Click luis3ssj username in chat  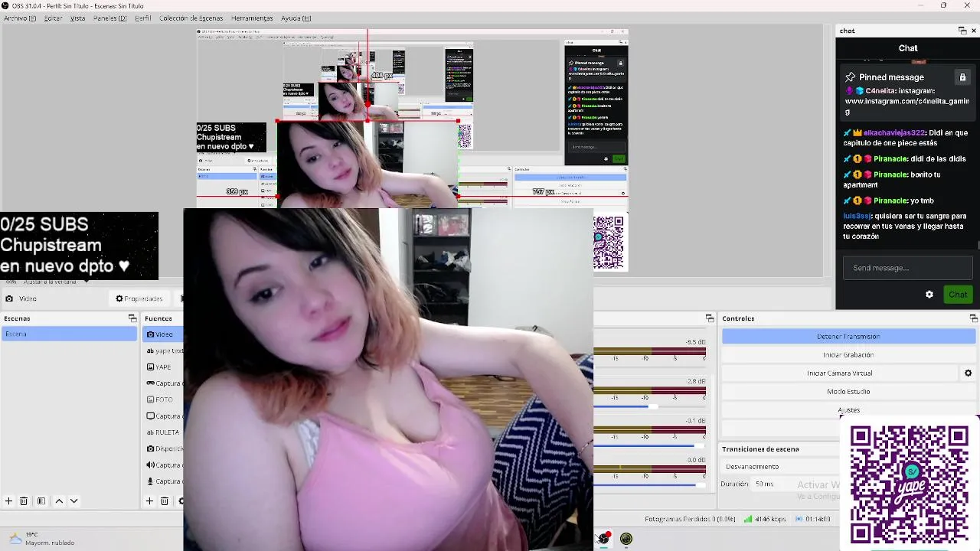(x=857, y=216)
